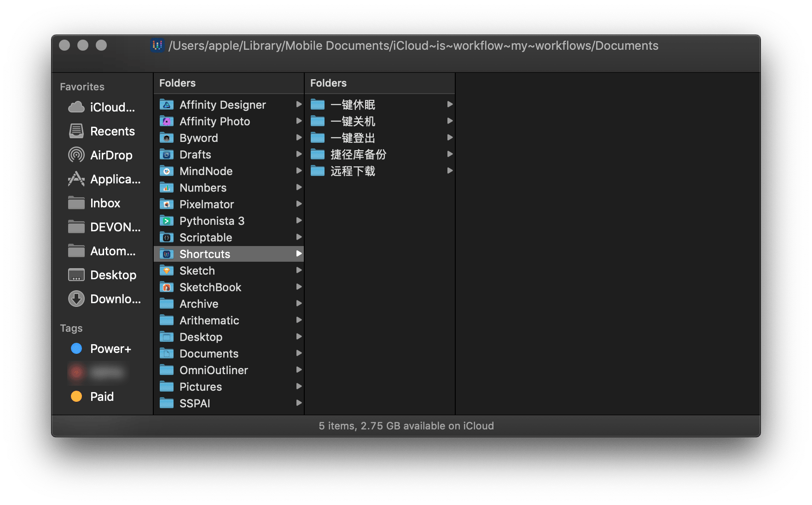Select the Pythonista 3 folder icon
The image size is (812, 505).
[167, 221]
